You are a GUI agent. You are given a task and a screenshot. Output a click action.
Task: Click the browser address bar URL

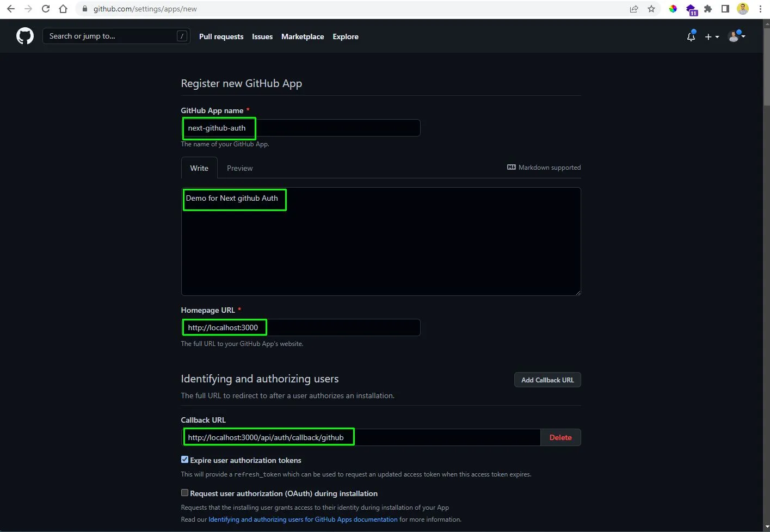145,9
